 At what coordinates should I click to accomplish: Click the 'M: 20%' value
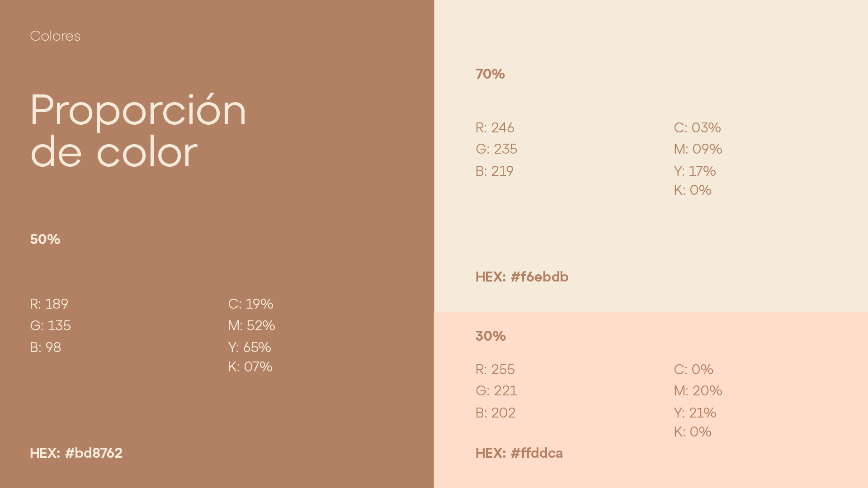coord(698,391)
